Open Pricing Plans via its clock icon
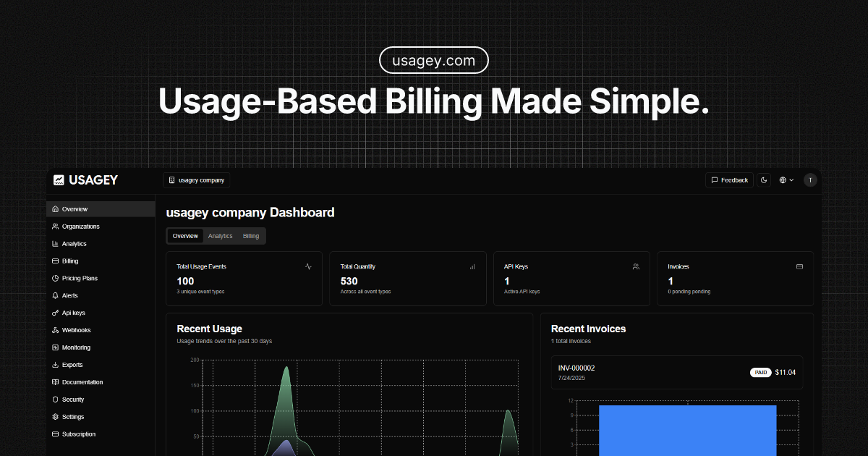Screen dimensions: 868x456 [x=55, y=278]
